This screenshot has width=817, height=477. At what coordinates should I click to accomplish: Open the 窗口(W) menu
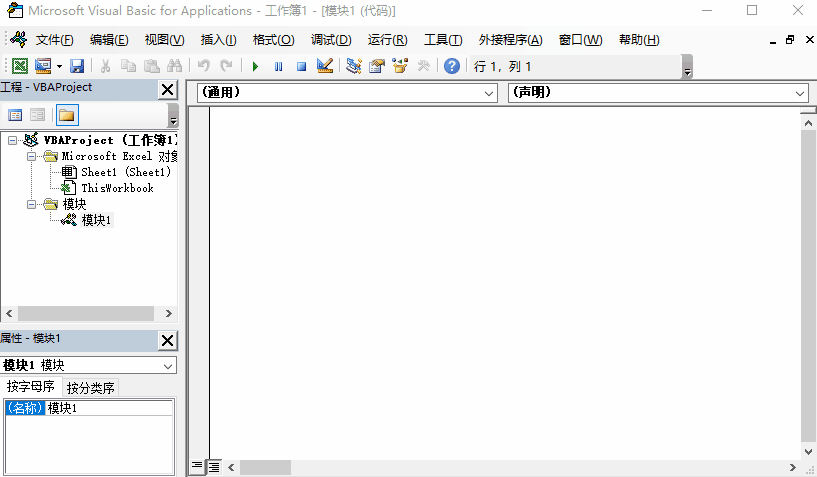(580, 40)
